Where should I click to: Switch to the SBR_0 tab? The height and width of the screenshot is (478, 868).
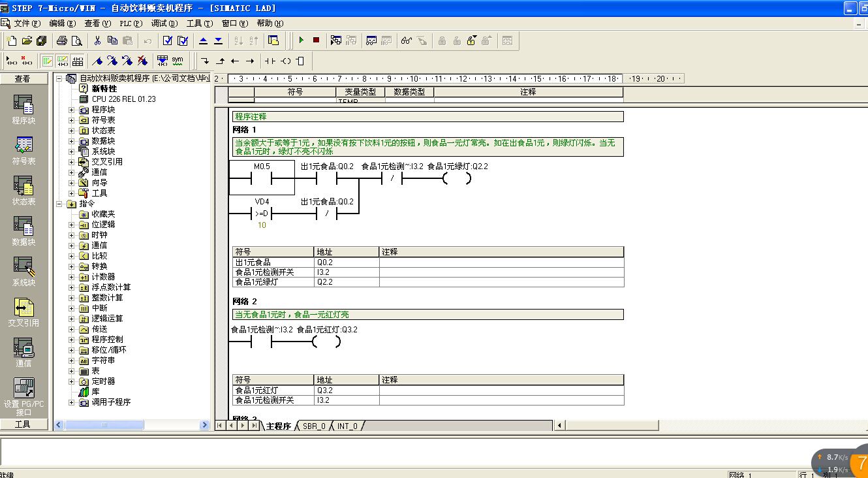(x=314, y=426)
